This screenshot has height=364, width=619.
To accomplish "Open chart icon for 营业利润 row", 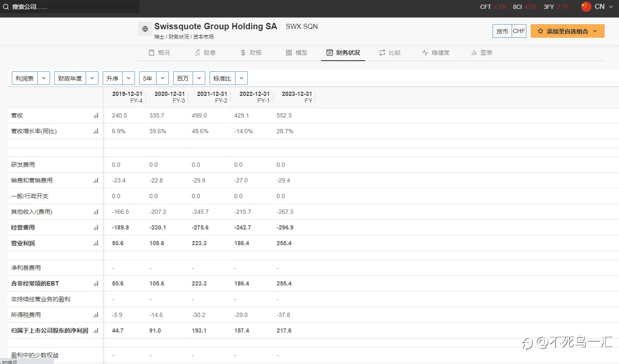I will [96, 243].
